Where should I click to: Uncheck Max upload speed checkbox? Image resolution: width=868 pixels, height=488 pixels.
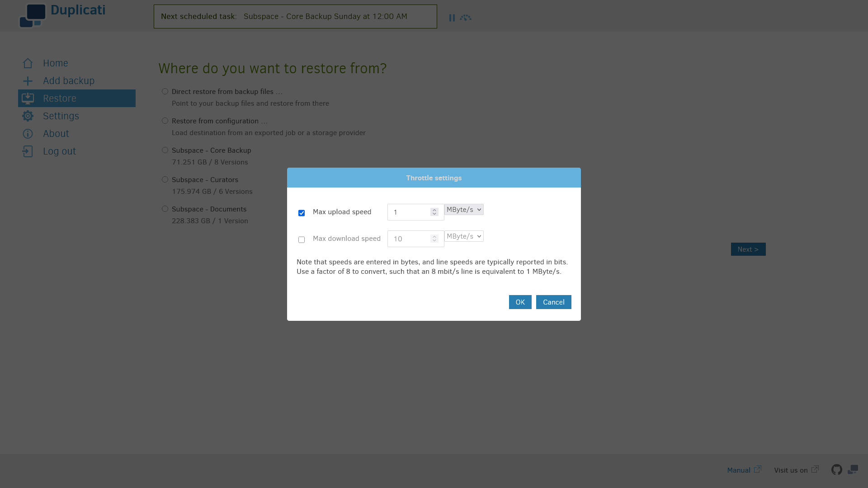[x=302, y=213]
